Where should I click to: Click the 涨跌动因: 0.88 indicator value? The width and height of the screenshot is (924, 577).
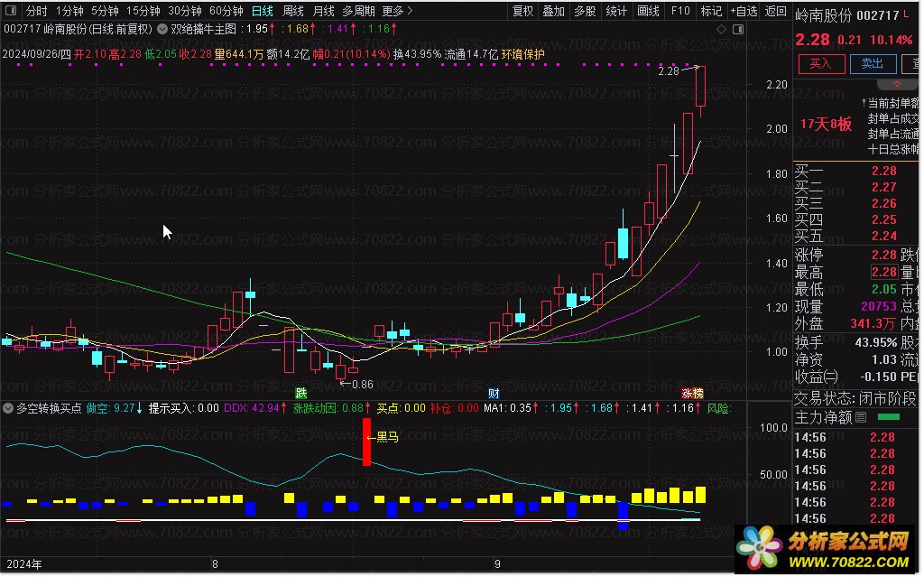click(332, 408)
